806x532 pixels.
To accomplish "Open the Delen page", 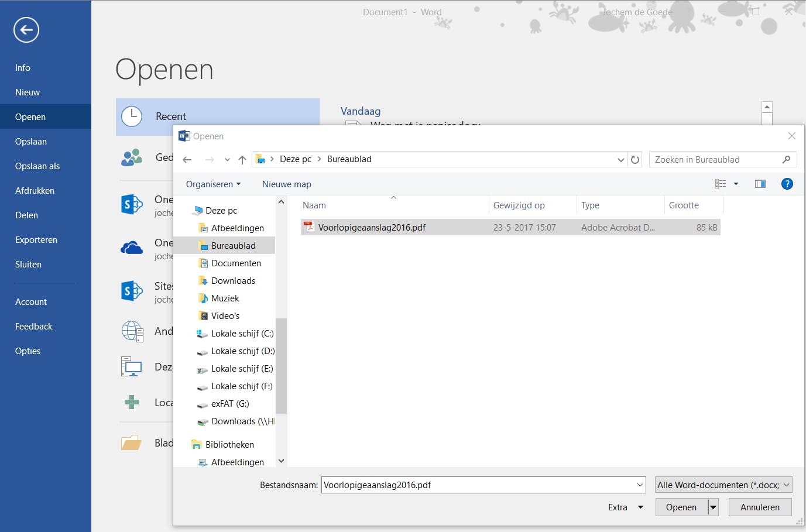I will point(26,215).
